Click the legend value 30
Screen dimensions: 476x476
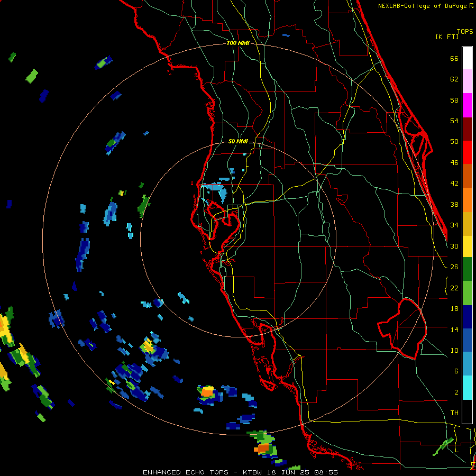point(454,246)
